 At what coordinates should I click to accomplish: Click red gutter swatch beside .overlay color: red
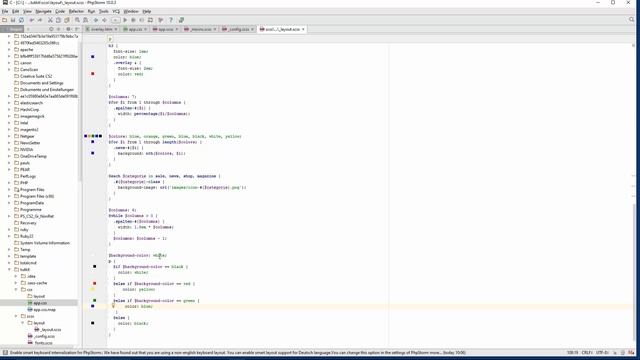93,74
